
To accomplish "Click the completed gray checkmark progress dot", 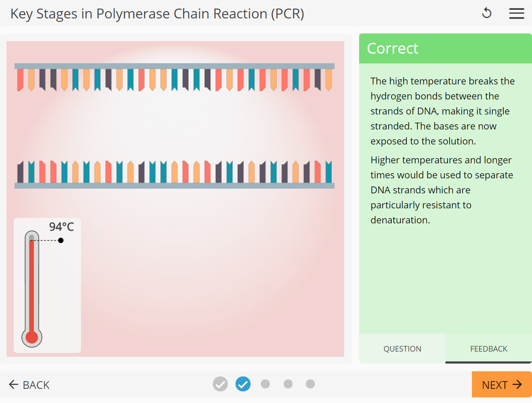I will (220, 384).
